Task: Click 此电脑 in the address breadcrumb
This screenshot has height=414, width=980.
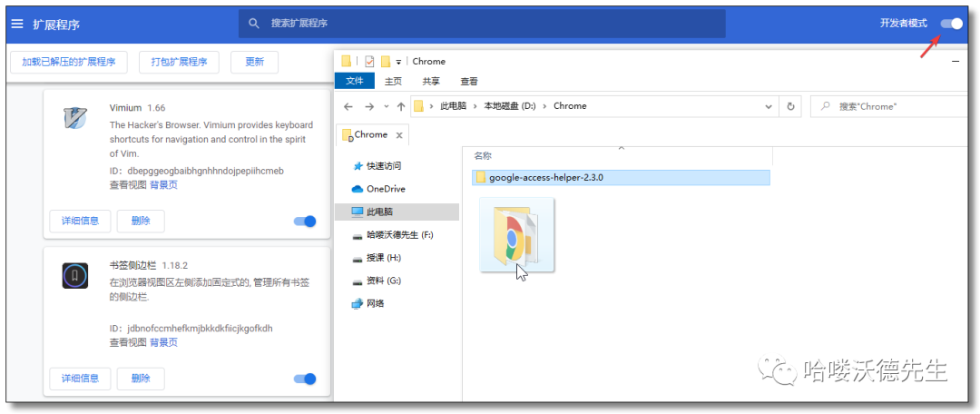Action: coord(453,106)
